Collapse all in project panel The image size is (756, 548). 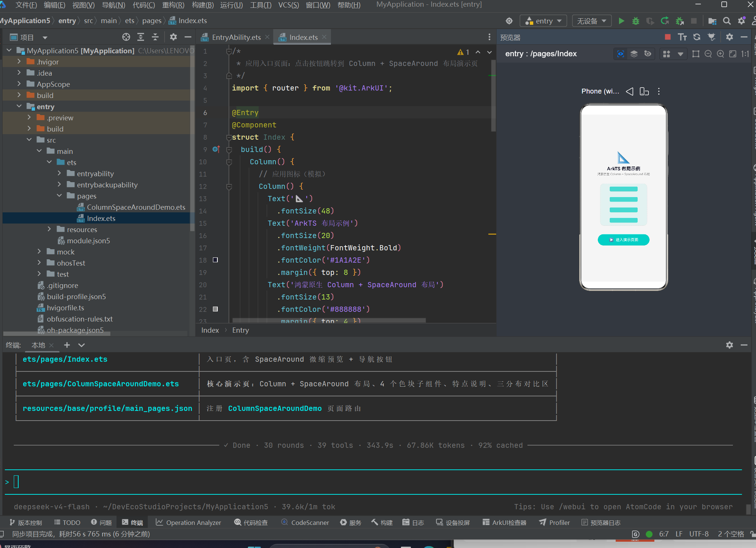coord(155,37)
